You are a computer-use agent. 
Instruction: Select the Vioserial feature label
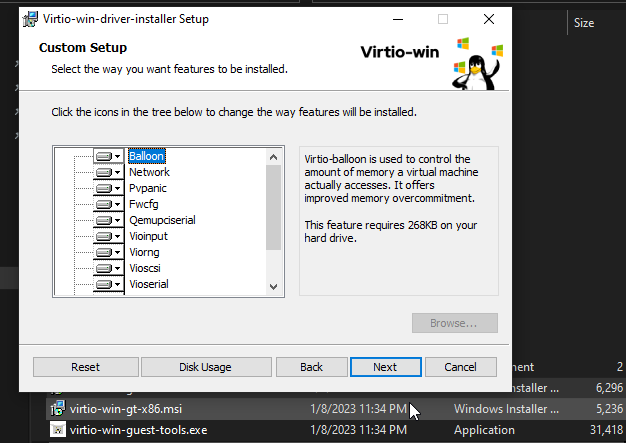(x=149, y=284)
